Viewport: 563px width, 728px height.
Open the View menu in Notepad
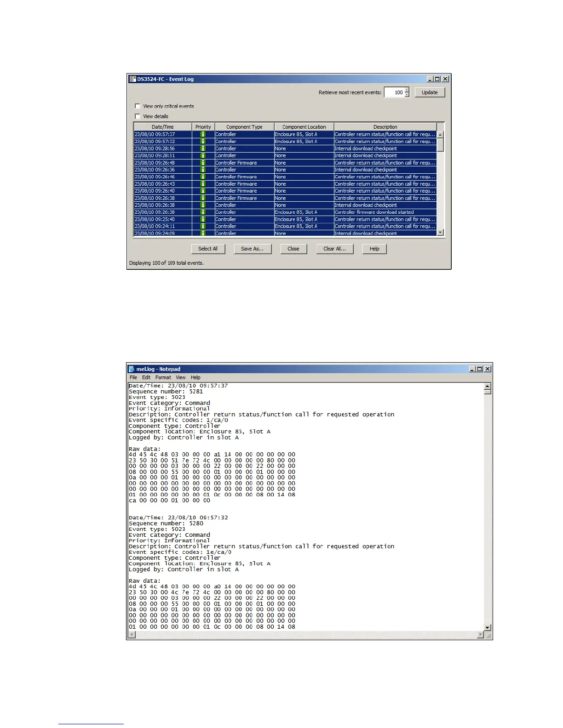point(181,377)
